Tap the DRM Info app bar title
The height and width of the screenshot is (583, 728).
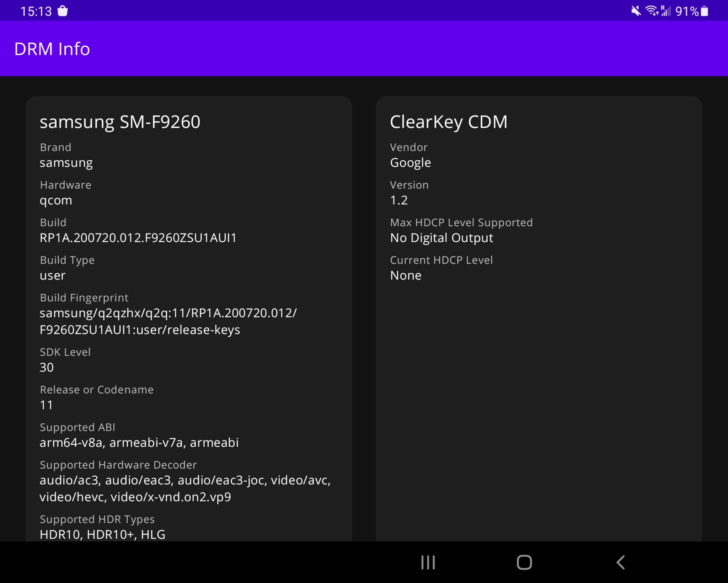(52, 49)
